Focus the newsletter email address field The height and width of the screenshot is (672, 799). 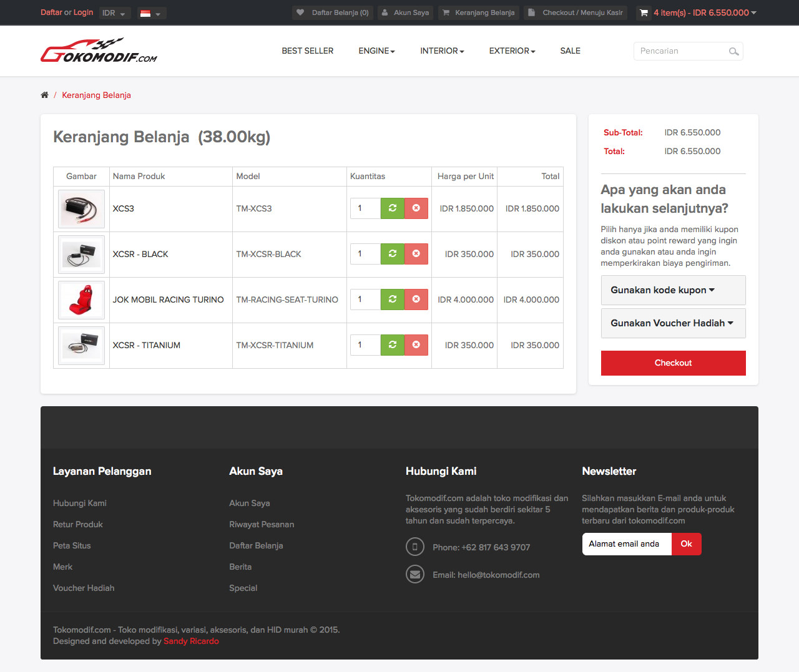click(627, 544)
